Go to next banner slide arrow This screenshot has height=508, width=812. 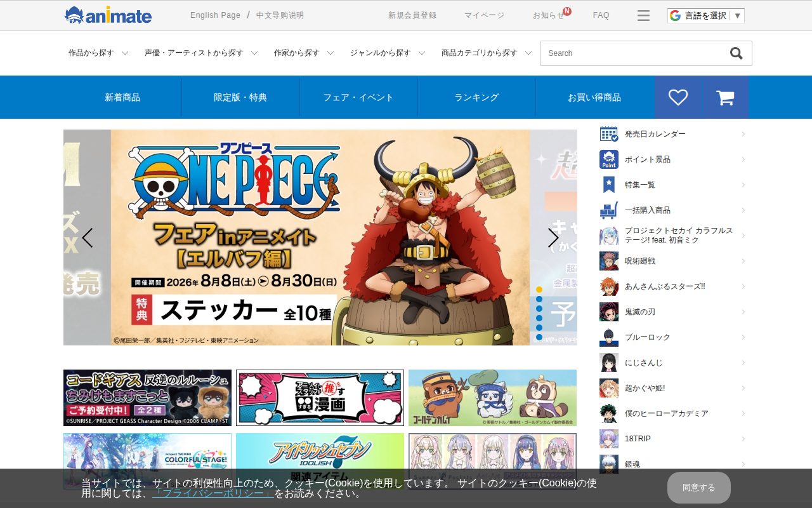553,237
